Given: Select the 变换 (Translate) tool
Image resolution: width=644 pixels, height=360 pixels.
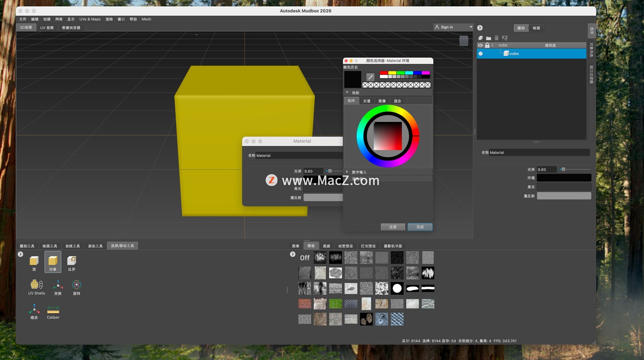Looking at the screenshot, I should pos(58,287).
